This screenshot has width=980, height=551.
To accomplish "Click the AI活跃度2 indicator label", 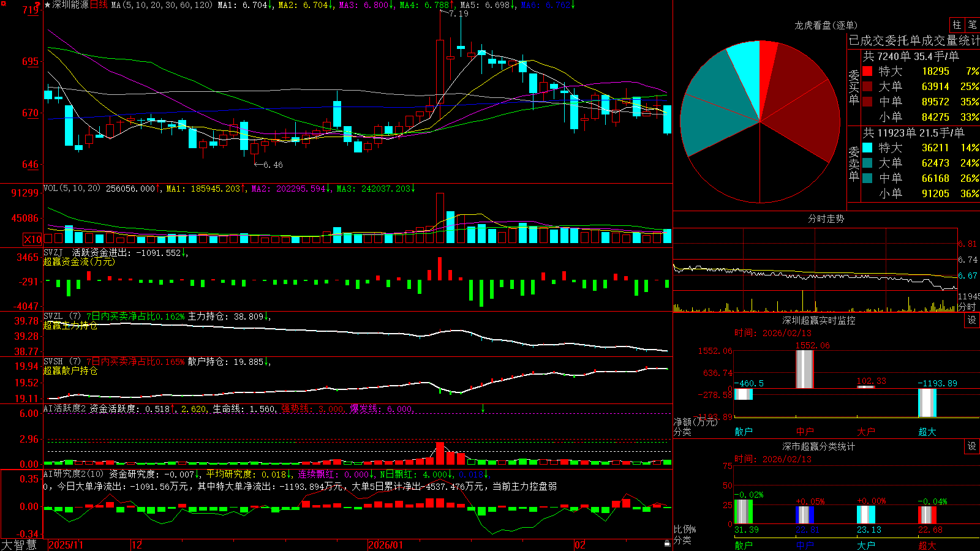I will (65, 408).
